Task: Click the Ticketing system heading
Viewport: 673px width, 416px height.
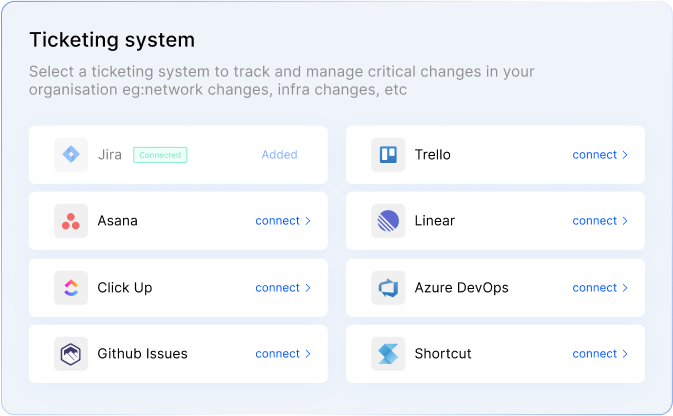Action: [x=112, y=40]
